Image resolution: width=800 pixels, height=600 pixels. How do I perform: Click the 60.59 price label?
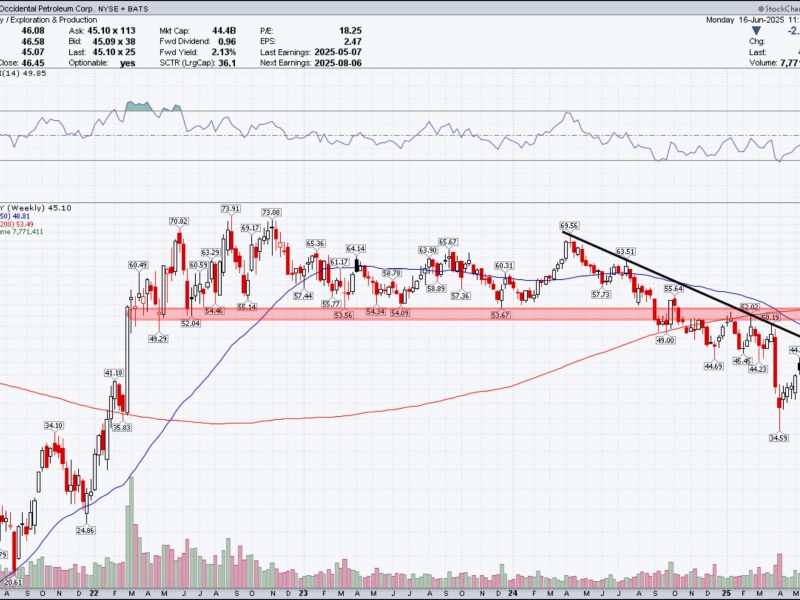pyautogui.click(x=198, y=265)
